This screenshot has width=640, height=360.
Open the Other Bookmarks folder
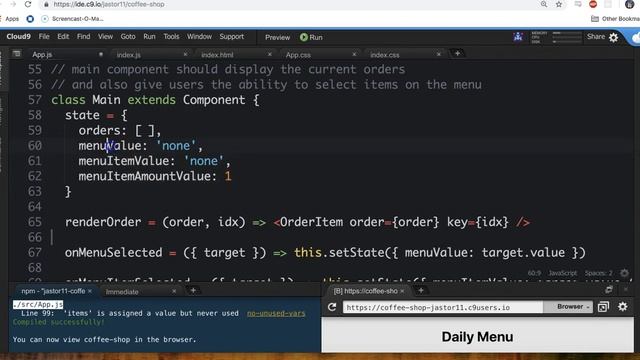point(616,19)
